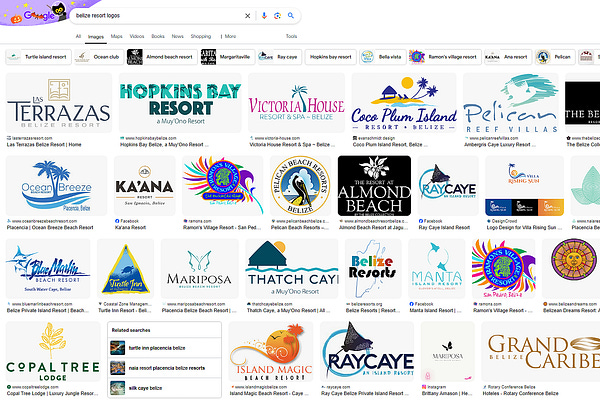Open Mariposa butterfly logo image
Viewport: 600px width, 400px height.
(199, 269)
